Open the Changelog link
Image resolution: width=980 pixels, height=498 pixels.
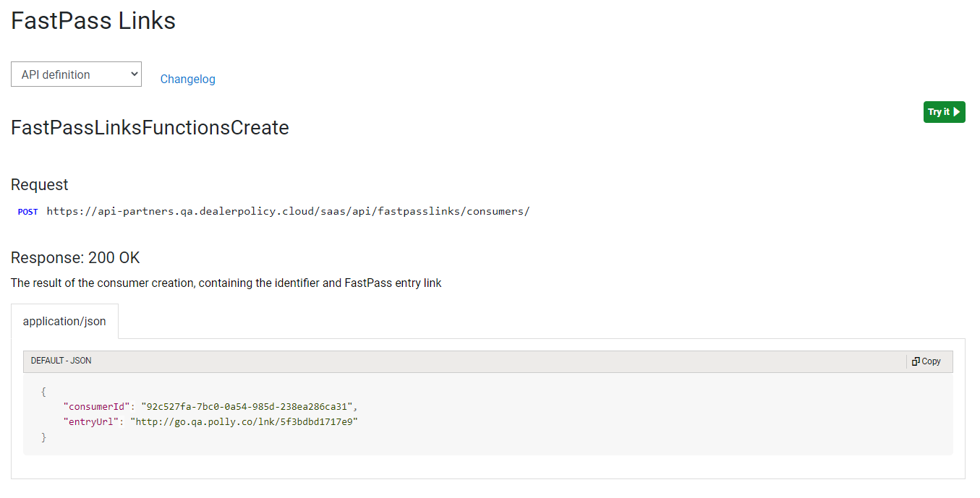187,79
